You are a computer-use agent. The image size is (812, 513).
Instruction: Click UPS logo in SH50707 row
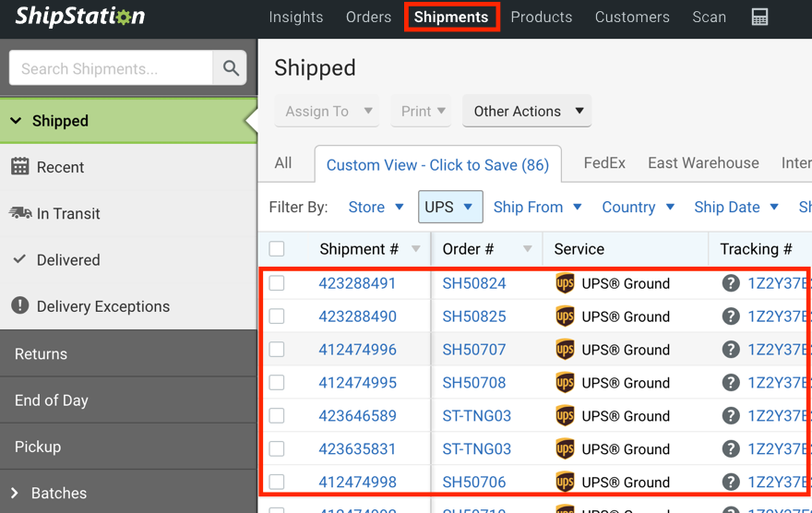pos(565,350)
